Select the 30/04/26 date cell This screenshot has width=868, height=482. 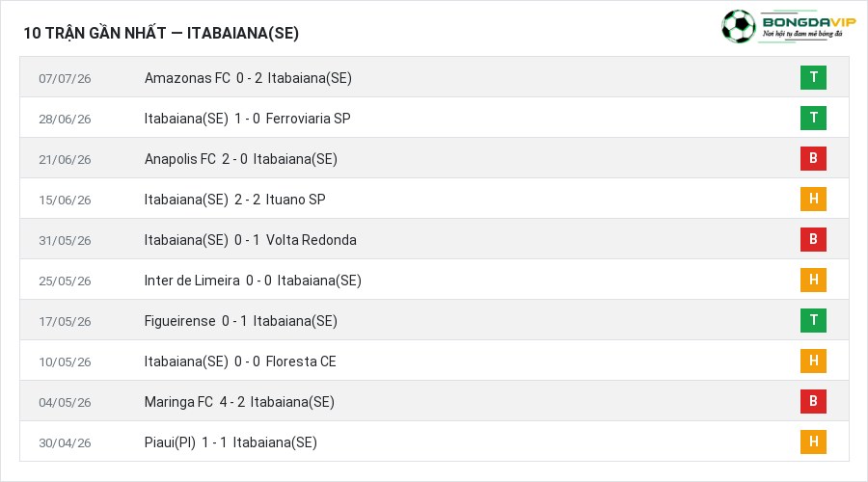65,442
